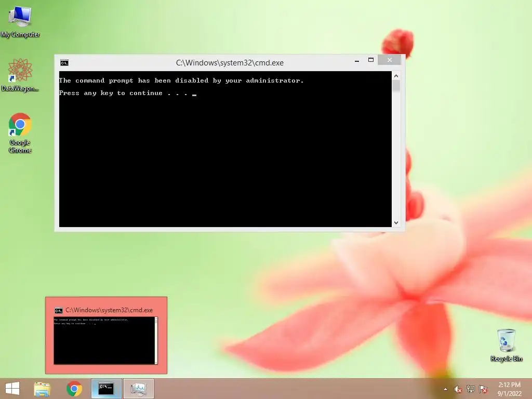Click the cmd window scrollbar thumb
532x399 pixels.
click(396, 86)
